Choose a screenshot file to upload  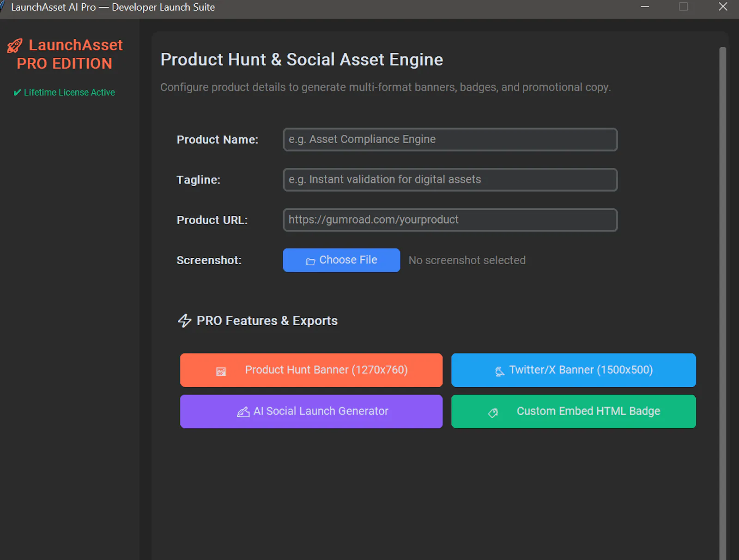(341, 260)
